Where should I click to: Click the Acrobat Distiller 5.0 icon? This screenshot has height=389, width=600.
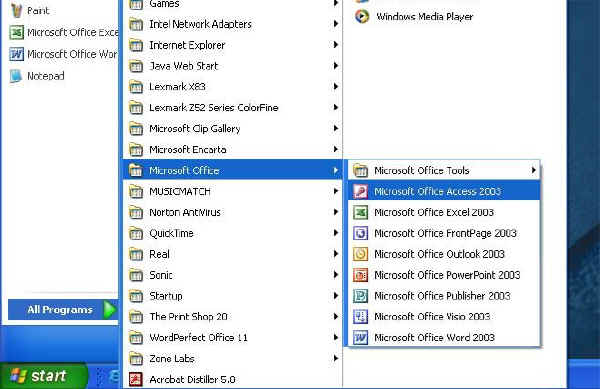[136, 379]
